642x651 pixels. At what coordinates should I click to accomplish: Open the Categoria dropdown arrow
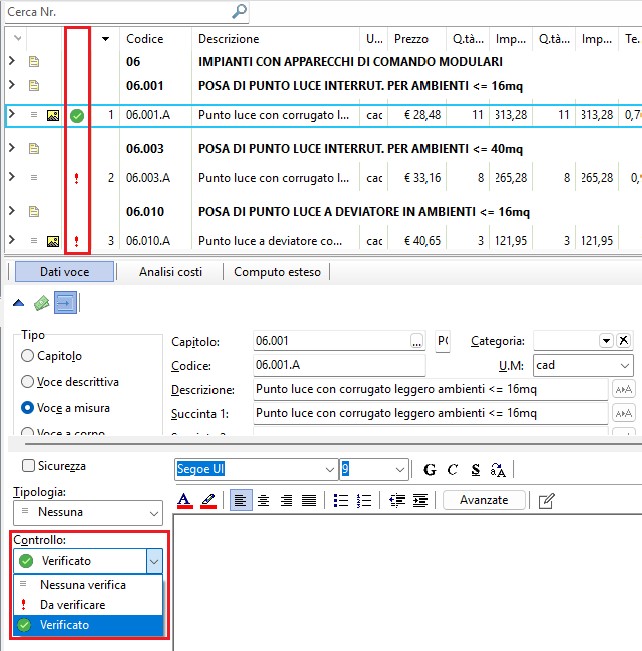point(607,341)
